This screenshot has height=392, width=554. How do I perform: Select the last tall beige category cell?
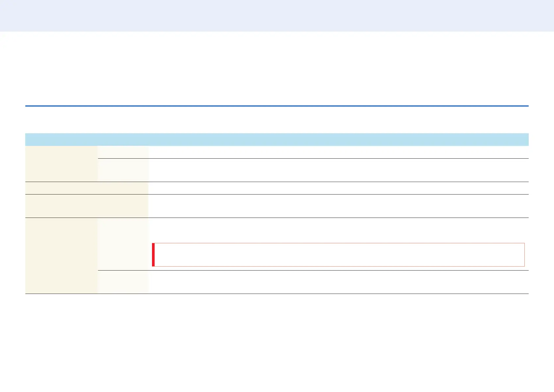(x=62, y=256)
